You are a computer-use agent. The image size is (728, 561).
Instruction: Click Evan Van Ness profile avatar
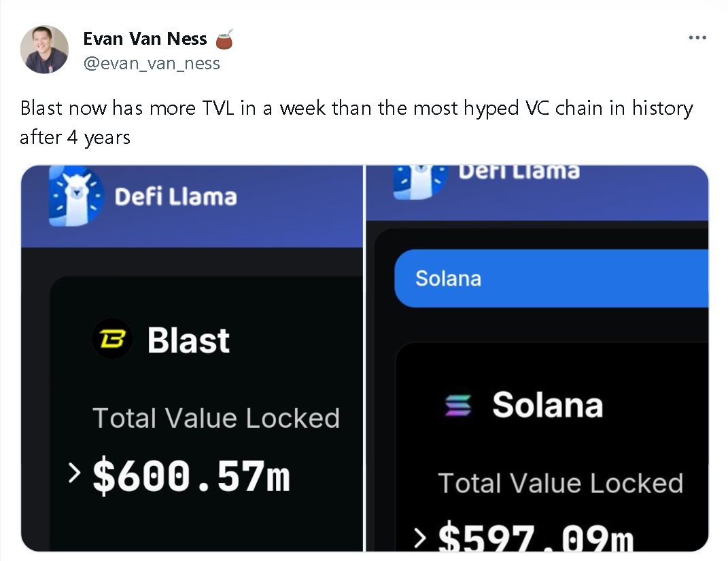coord(45,50)
